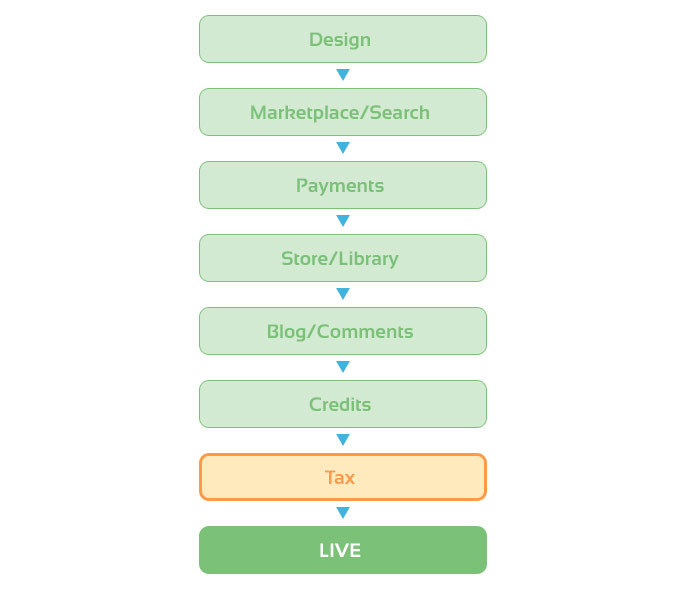Click the arrow below the Payments step
The image size is (686, 590).
[343, 221]
